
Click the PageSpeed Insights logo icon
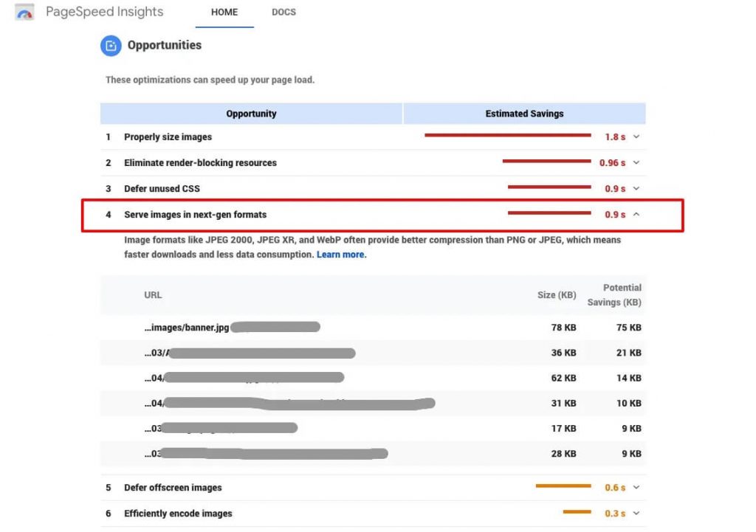pos(24,13)
